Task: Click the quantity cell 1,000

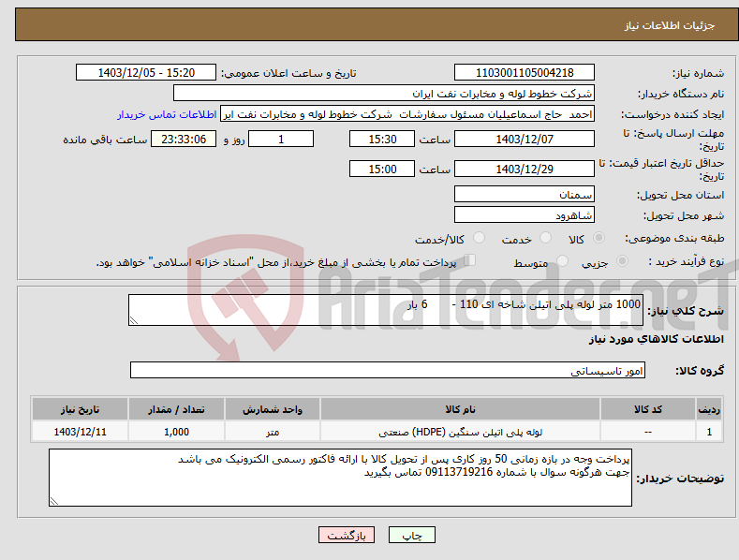Action: point(176,432)
